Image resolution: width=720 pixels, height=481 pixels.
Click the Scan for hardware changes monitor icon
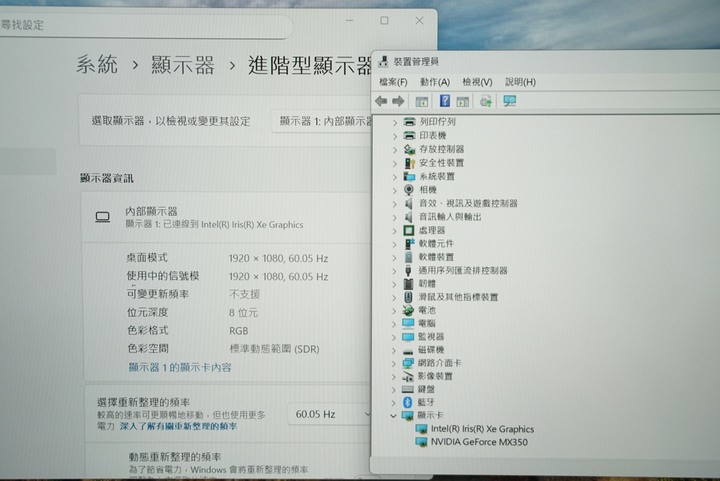[x=509, y=101]
